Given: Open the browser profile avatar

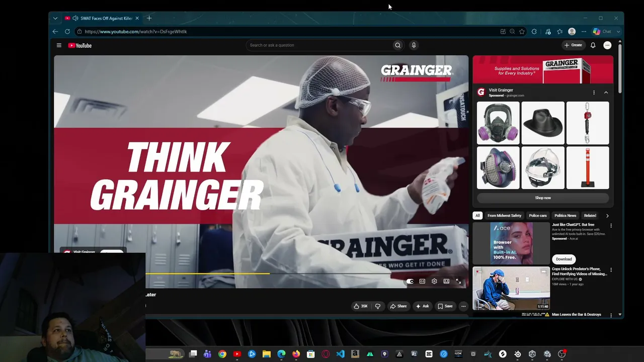Looking at the screenshot, I should tap(572, 31).
